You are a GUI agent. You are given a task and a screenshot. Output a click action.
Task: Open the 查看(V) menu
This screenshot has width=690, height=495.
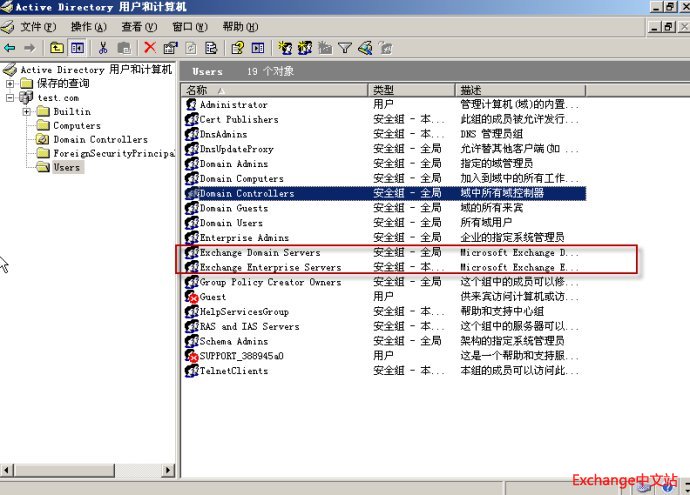(x=139, y=27)
